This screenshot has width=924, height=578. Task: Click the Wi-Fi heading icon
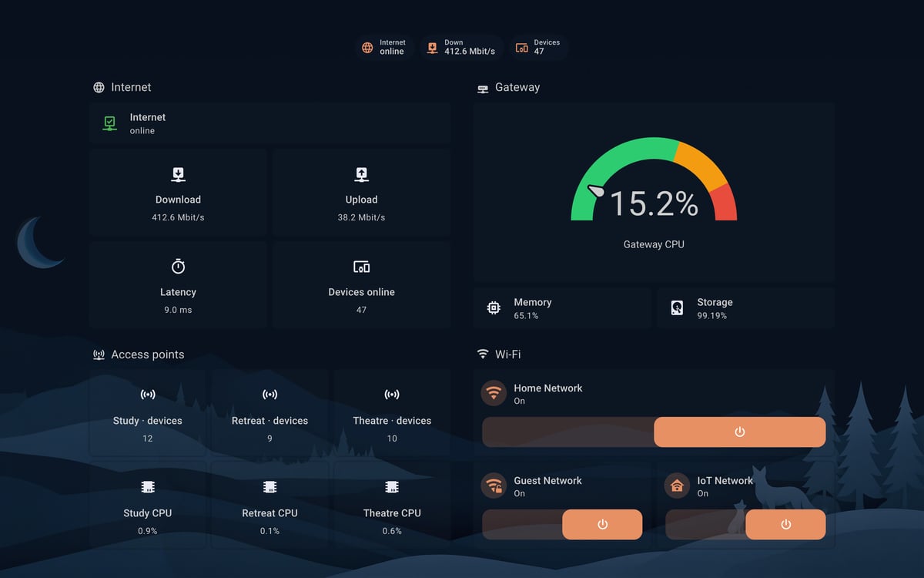483,355
